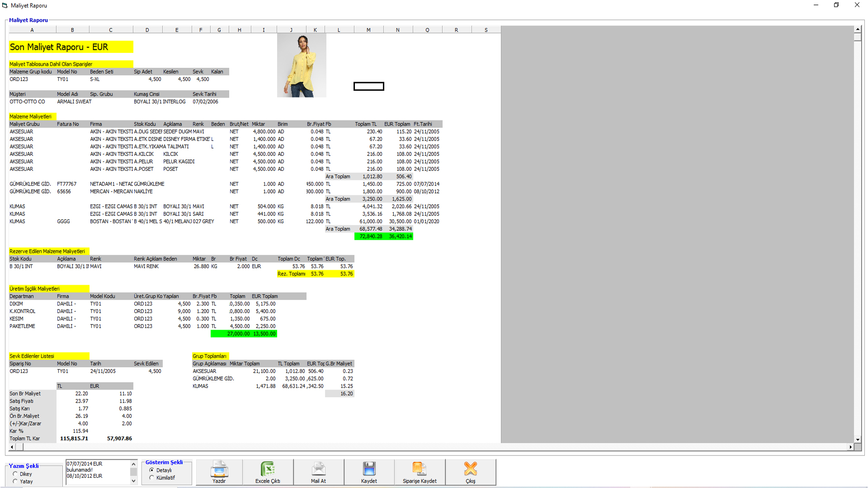The image size is (868, 488).
Task: Click the blouse product thumbnail image
Action: pyautogui.click(x=302, y=66)
